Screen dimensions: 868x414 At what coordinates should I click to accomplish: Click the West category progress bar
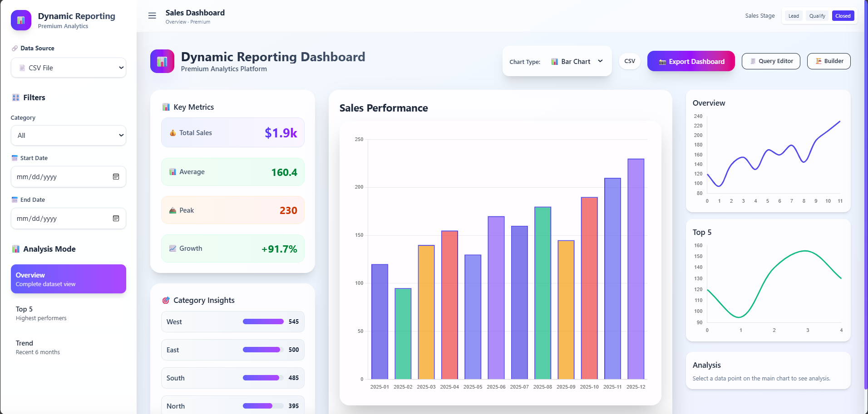tap(263, 321)
